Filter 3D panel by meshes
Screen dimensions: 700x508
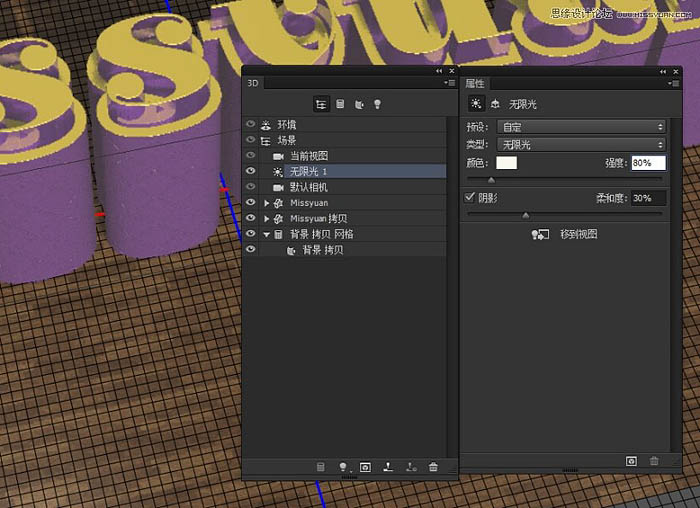click(340, 104)
